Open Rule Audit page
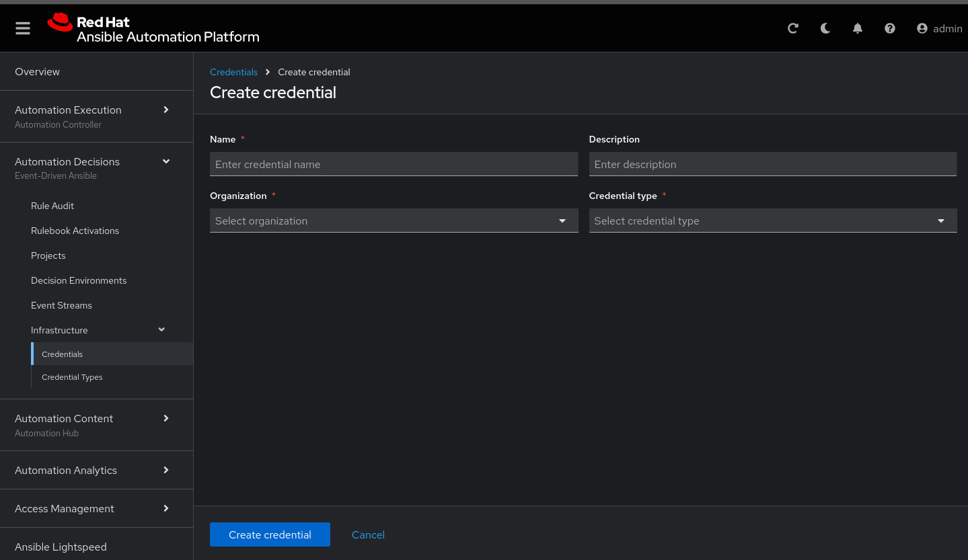 (52, 206)
